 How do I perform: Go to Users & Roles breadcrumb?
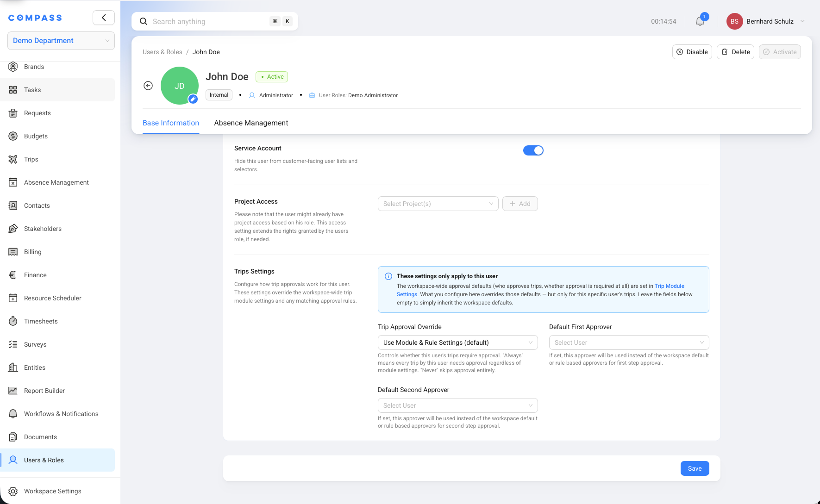click(163, 52)
